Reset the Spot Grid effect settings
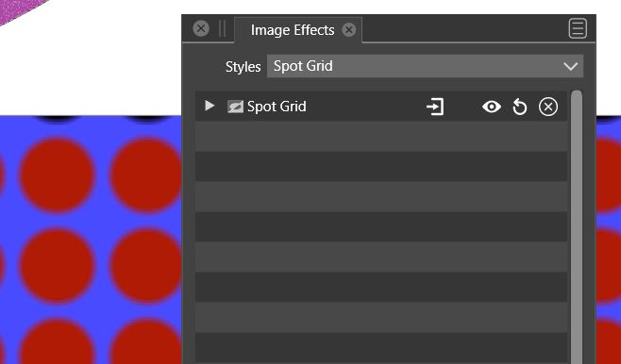 click(x=520, y=107)
